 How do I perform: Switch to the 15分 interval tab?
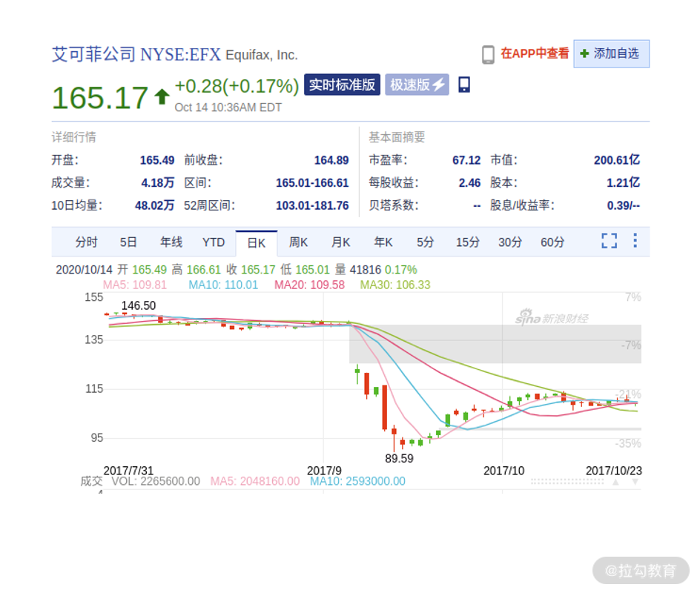tap(467, 242)
